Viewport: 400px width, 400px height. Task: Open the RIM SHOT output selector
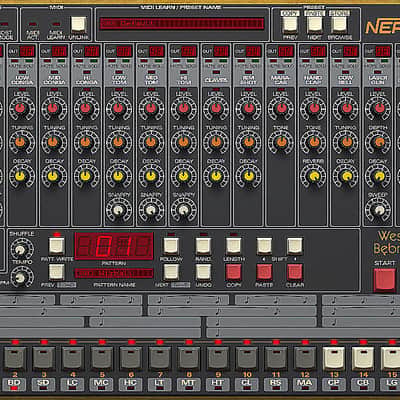click(254, 51)
